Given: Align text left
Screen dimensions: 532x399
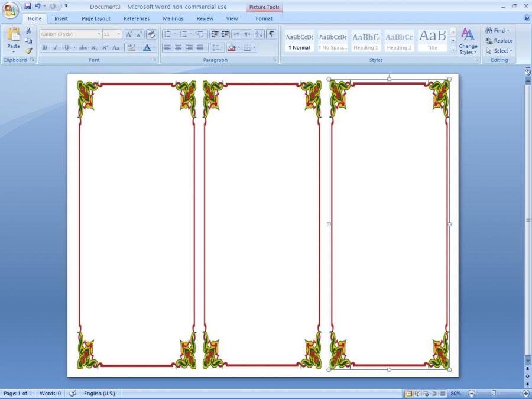Looking at the screenshot, I should pos(167,47).
